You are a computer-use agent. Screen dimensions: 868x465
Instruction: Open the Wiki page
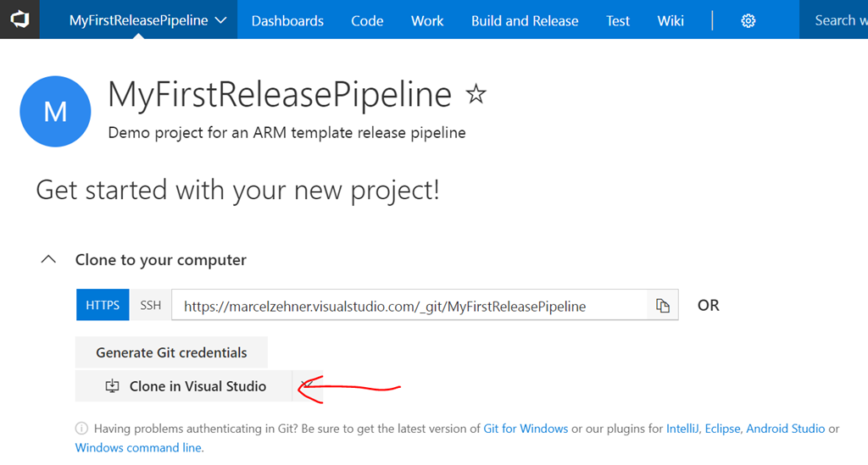tap(670, 21)
